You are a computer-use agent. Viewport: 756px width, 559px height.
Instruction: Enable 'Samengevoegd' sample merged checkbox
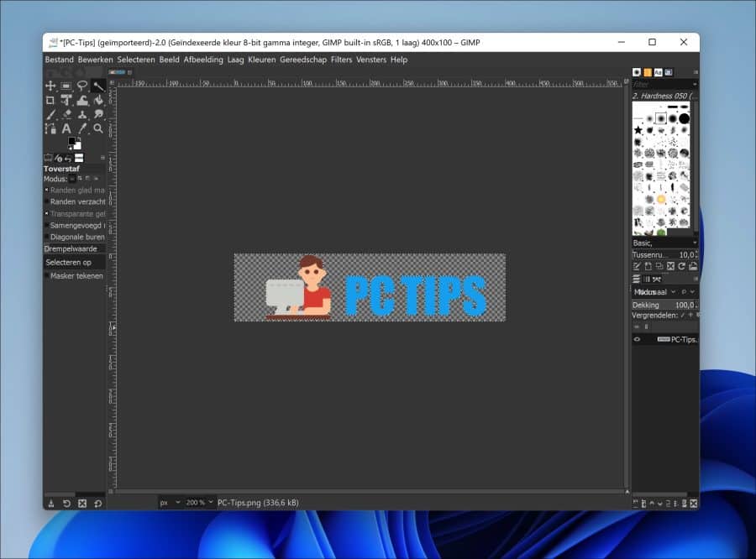coord(47,225)
